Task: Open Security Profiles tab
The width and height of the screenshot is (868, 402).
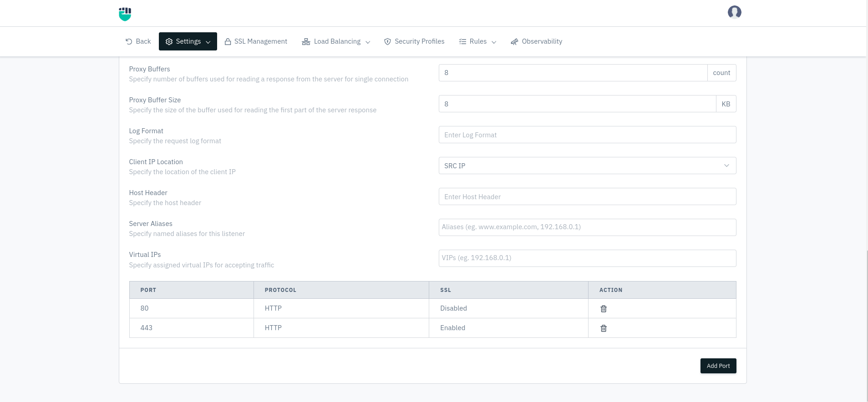Action: pos(414,41)
